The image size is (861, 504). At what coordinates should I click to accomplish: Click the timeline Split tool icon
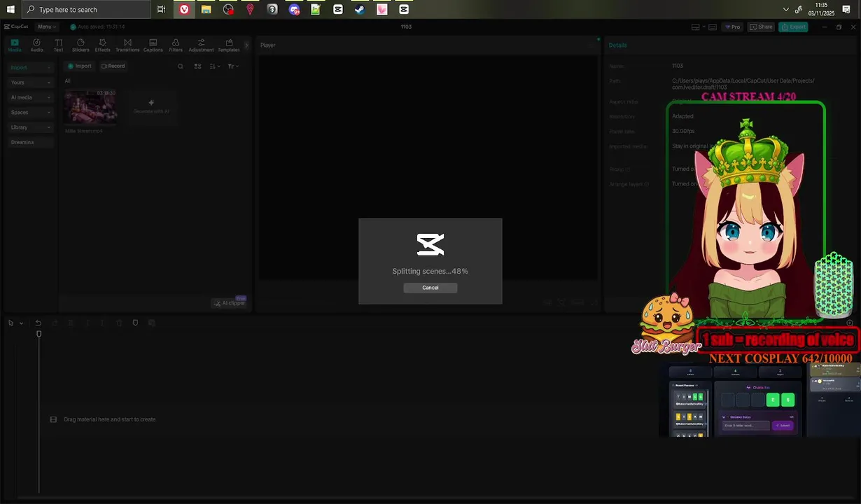pyautogui.click(x=71, y=323)
